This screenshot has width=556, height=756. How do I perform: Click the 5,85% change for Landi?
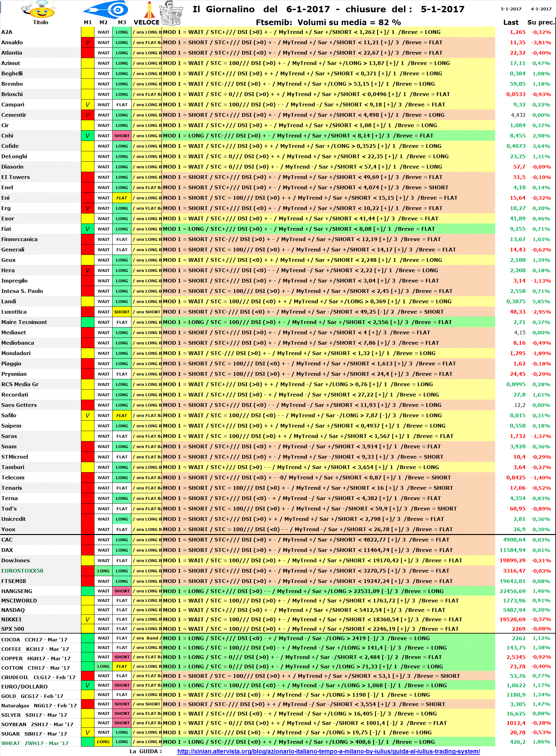click(541, 301)
